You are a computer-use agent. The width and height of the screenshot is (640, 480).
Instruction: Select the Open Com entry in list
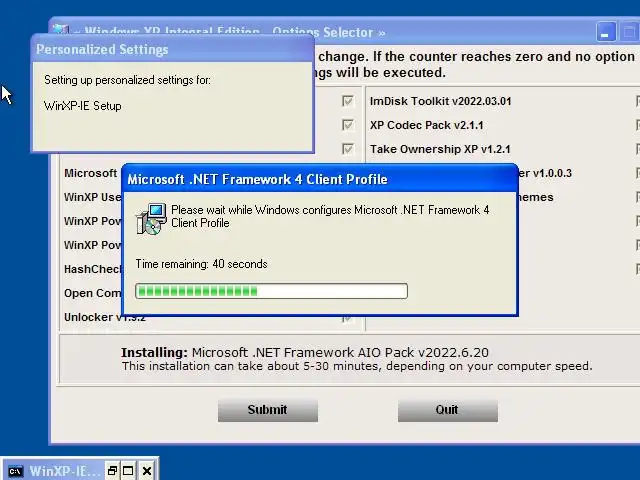click(92, 293)
